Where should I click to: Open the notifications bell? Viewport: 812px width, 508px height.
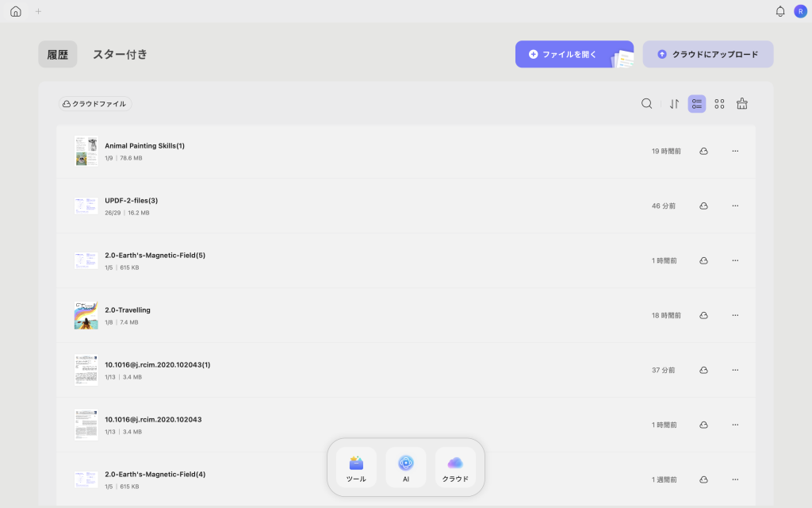pyautogui.click(x=780, y=11)
